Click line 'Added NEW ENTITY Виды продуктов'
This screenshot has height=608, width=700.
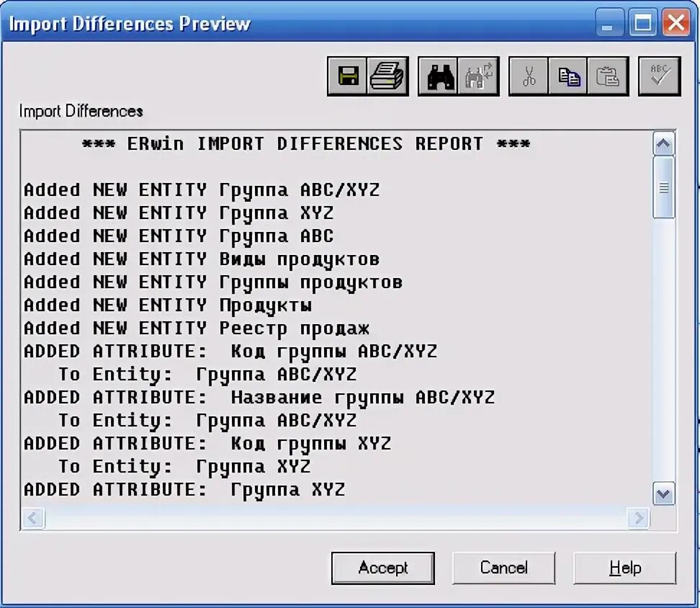pyautogui.click(x=202, y=259)
